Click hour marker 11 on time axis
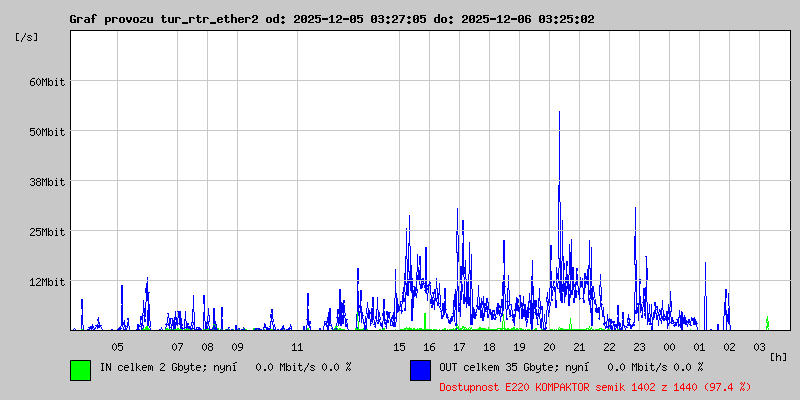Screen dimensions: 800x400 [297, 347]
